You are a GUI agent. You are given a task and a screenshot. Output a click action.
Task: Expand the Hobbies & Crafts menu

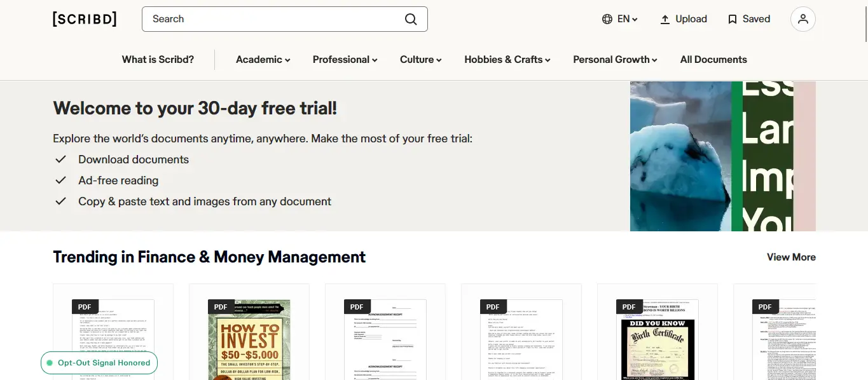tap(507, 60)
